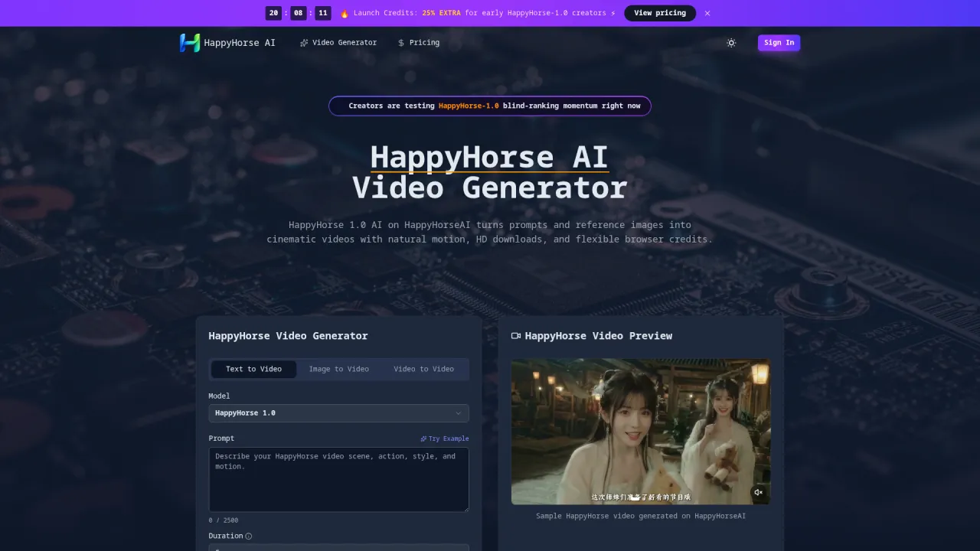Close the launch credits banner
This screenshot has width=980, height=551.
(x=707, y=13)
